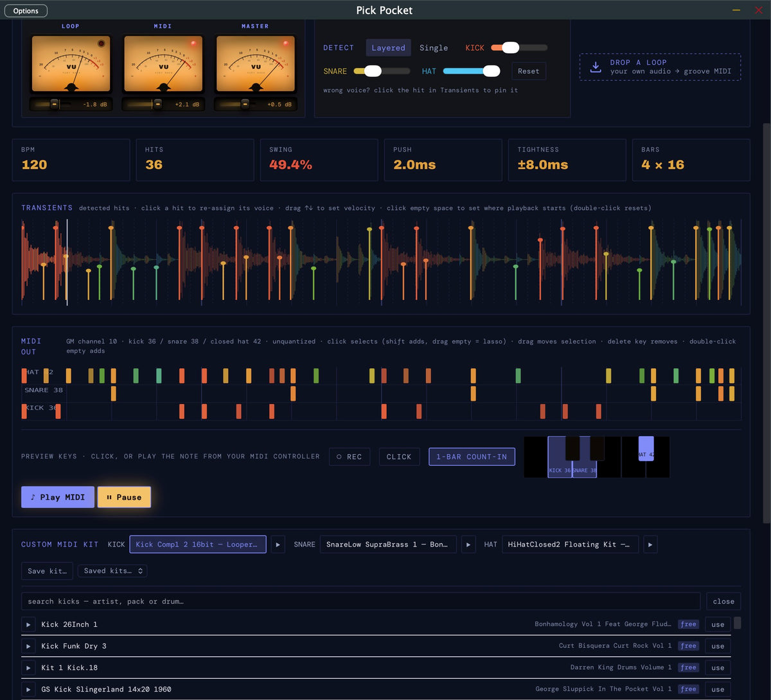
Task: Open the KICK sample selector Kick Compl 2
Action: (198, 545)
